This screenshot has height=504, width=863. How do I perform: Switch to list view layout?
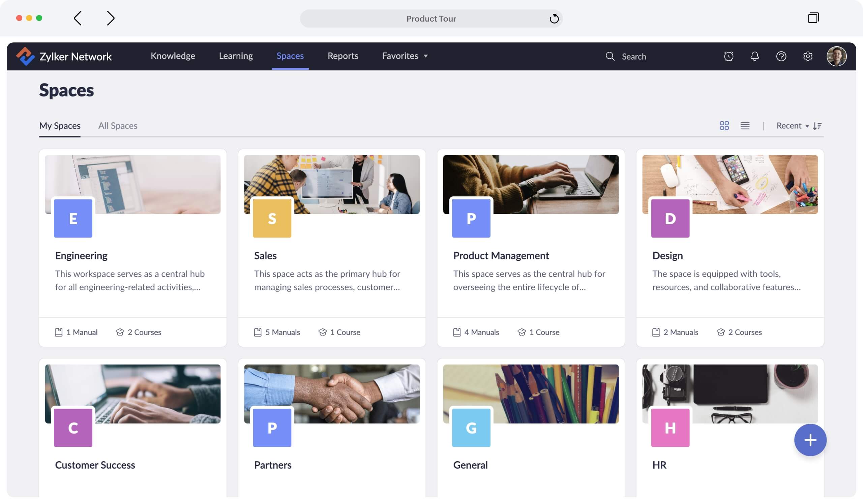click(745, 126)
